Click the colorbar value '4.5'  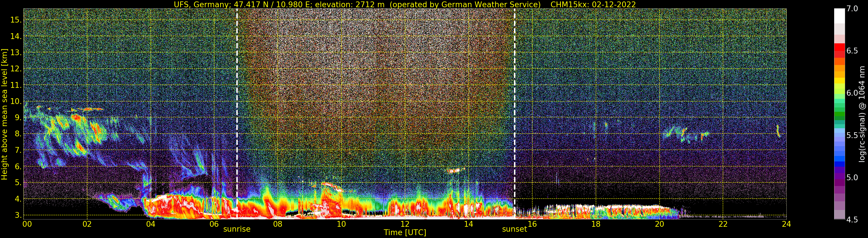coord(852,220)
